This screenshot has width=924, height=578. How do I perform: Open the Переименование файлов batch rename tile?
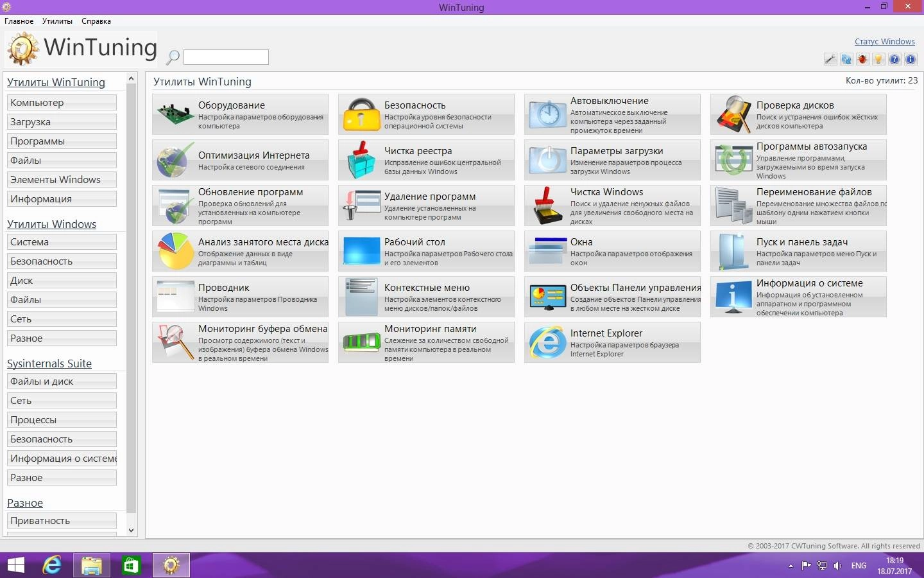tap(798, 206)
